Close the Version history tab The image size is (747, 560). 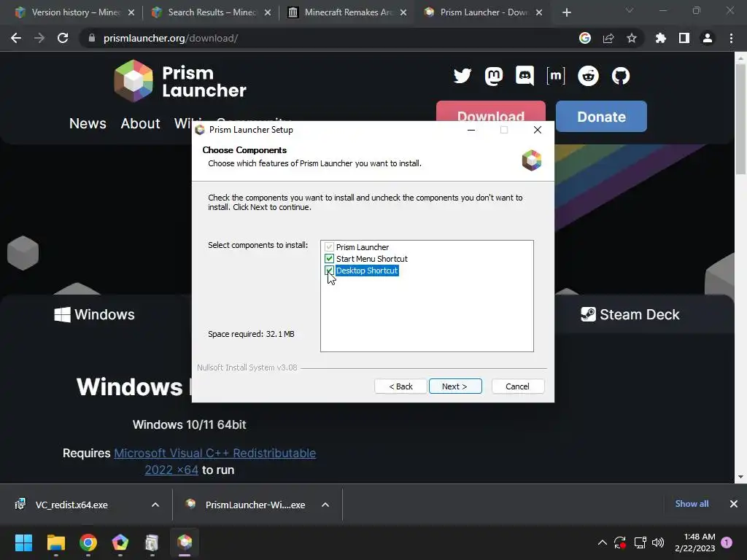[x=131, y=12]
